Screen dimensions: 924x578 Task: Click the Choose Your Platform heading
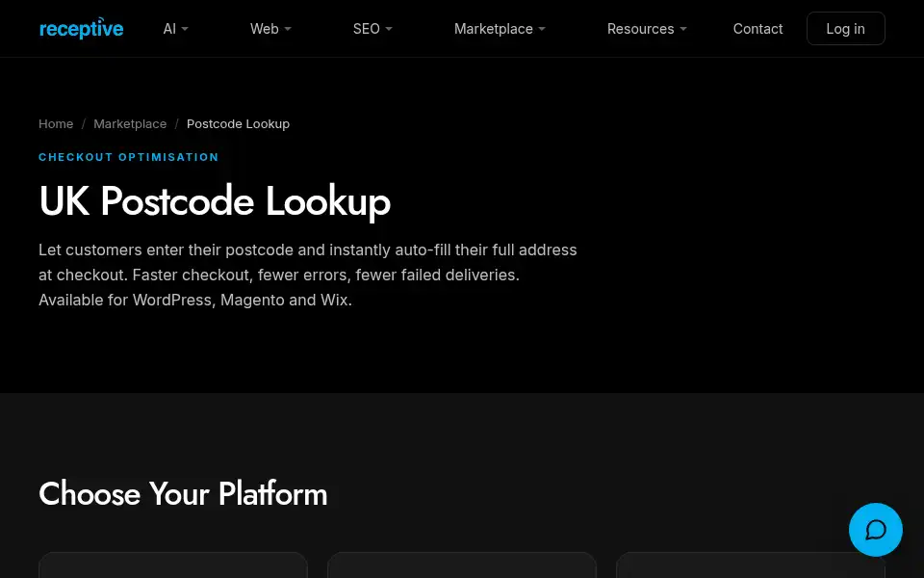click(183, 493)
